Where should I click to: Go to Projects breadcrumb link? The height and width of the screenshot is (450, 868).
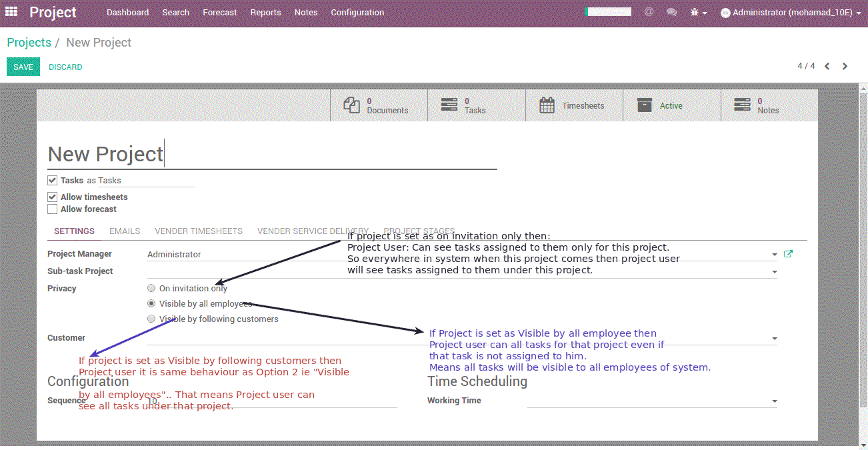coord(29,43)
